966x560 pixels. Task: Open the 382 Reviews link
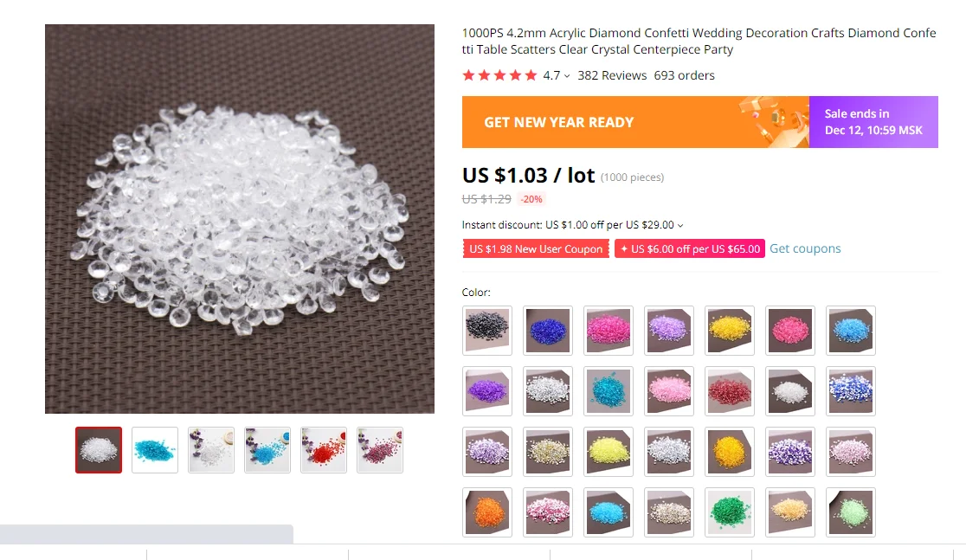(612, 75)
